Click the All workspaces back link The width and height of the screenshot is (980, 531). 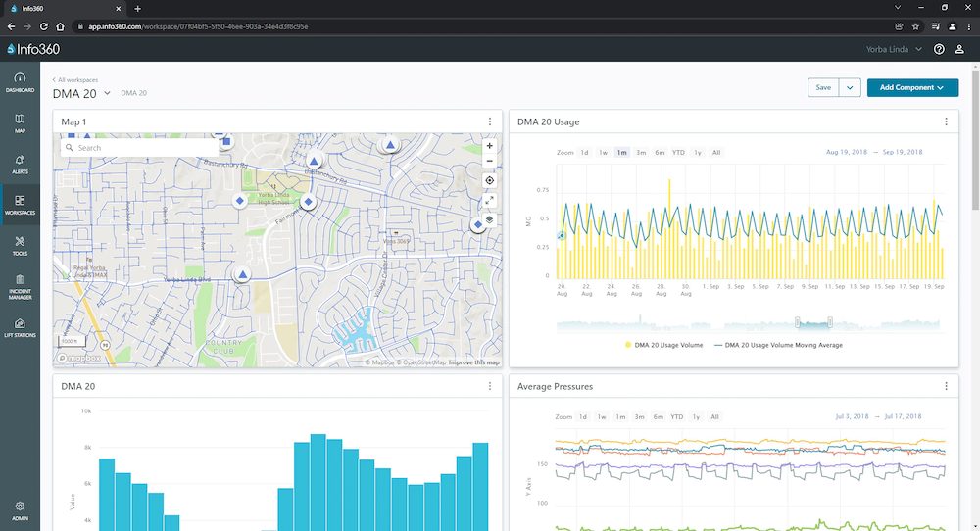pyautogui.click(x=76, y=79)
